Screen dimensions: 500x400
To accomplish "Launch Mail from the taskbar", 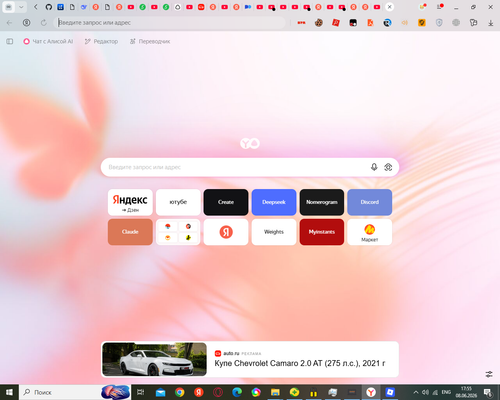I will 160,393.
